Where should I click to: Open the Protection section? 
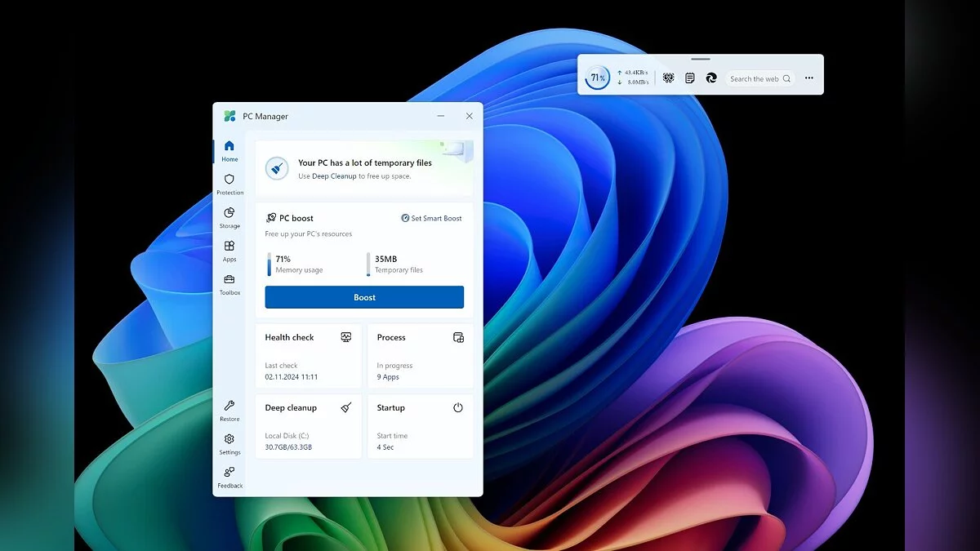229,184
